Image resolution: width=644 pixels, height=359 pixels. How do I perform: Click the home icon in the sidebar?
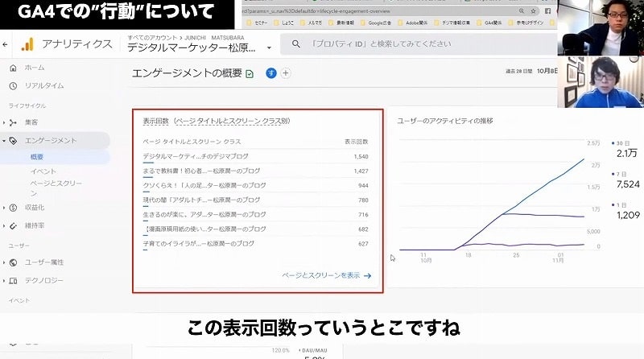coord(13,68)
